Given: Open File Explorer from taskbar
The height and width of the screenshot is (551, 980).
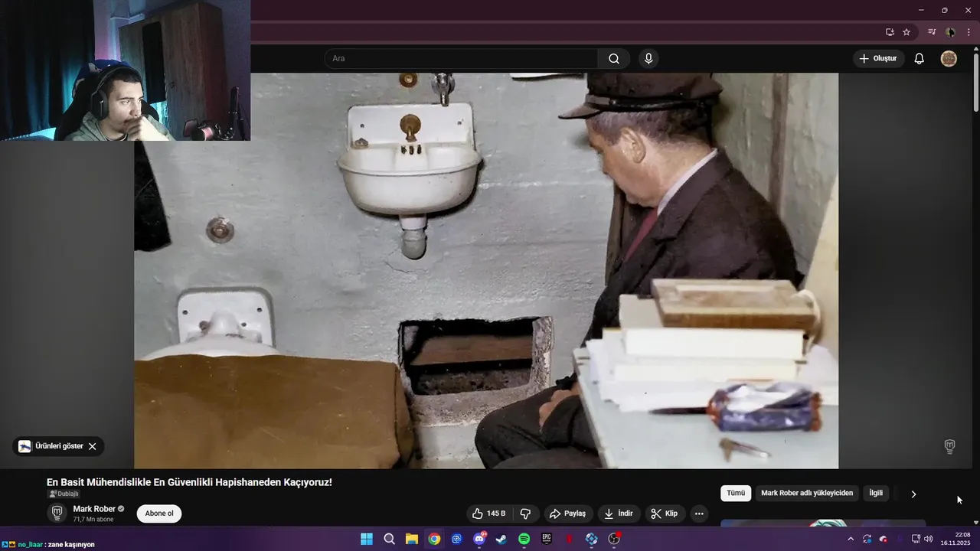Looking at the screenshot, I should 411,539.
